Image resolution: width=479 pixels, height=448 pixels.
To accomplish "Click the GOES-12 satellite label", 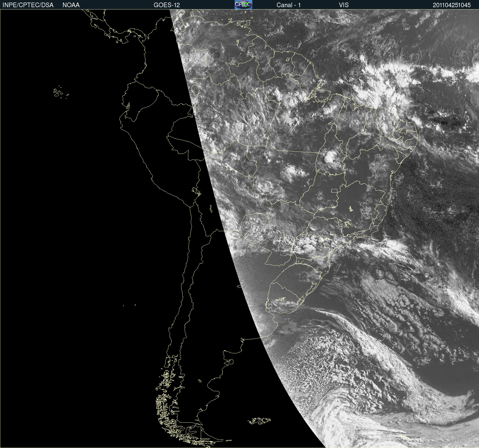I will [x=167, y=5].
